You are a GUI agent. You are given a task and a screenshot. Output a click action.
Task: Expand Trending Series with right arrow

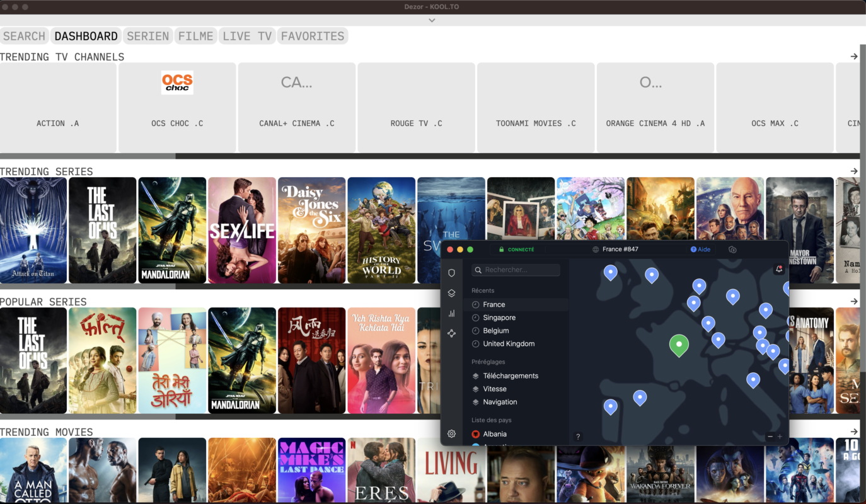coord(854,171)
